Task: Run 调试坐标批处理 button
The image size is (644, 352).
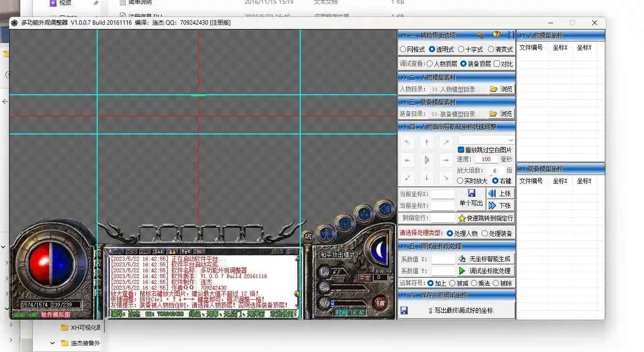Action: (x=485, y=271)
